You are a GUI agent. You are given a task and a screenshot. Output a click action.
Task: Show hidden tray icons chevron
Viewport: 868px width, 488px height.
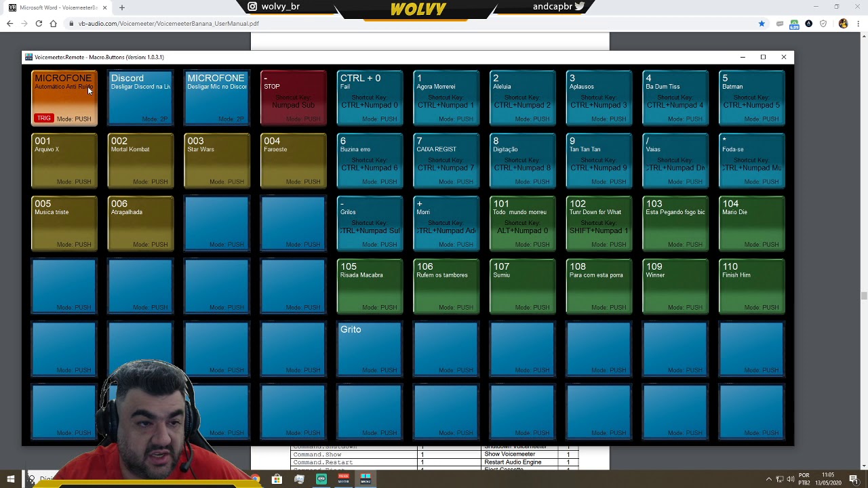pyautogui.click(x=769, y=479)
